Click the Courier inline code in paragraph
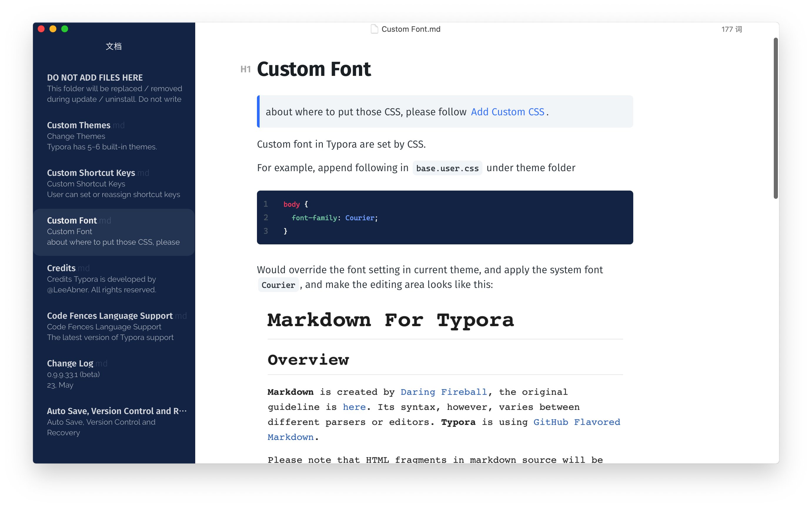 tap(278, 285)
